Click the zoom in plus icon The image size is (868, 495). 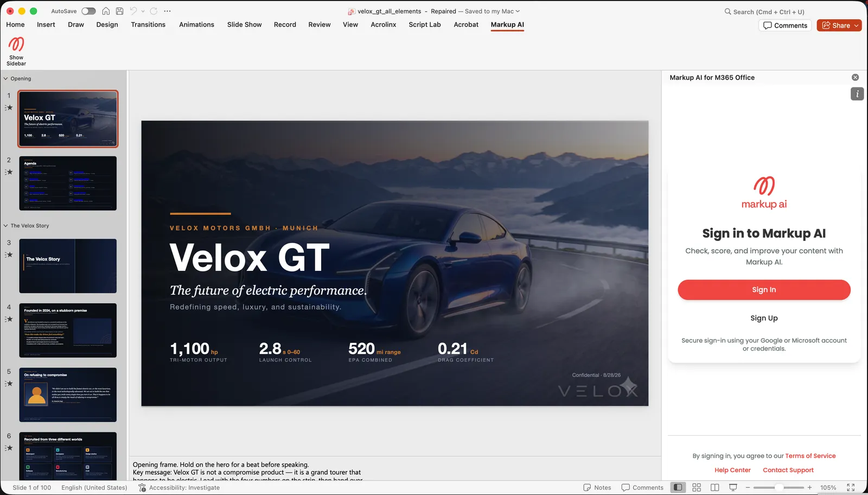point(809,487)
